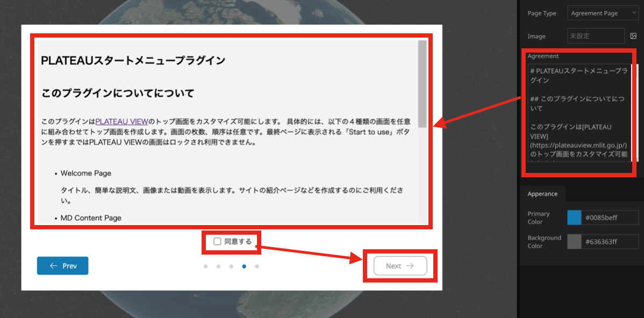644x318 pixels.
Task: Edit the Primary Color hex value #0085beff
Action: click(610, 218)
